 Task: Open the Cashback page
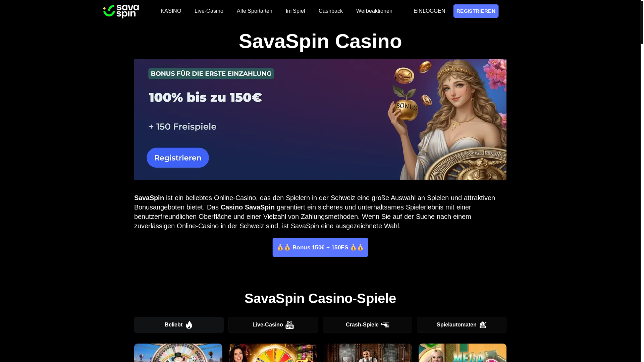pyautogui.click(x=331, y=11)
